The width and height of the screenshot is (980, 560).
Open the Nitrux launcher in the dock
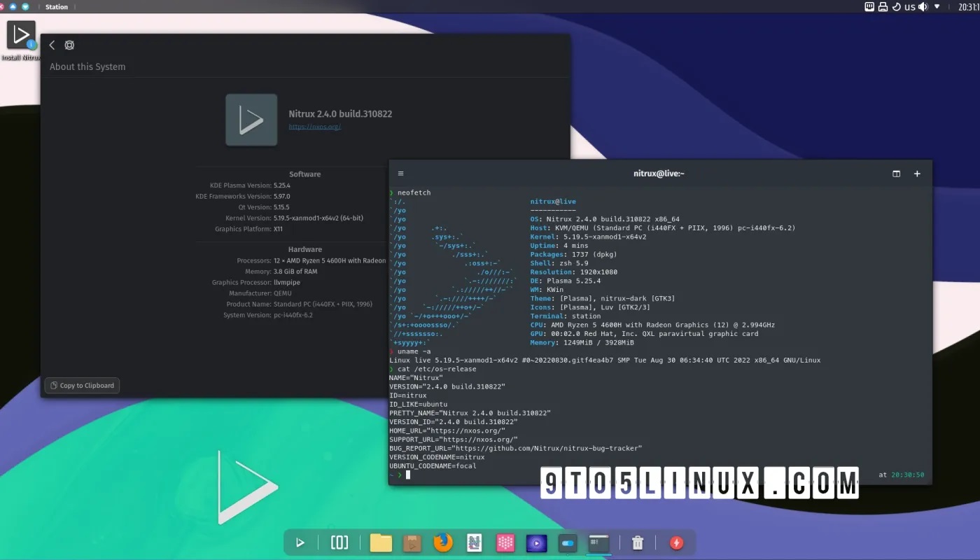click(x=300, y=542)
